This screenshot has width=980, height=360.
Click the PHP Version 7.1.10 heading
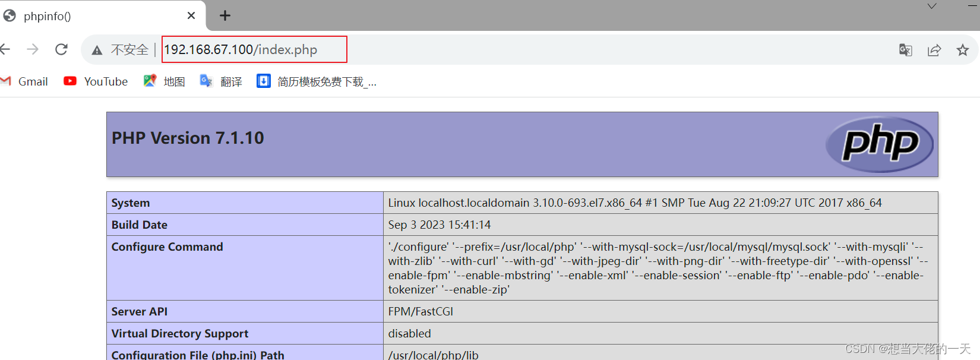pyautogui.click(x=188, y=138)
